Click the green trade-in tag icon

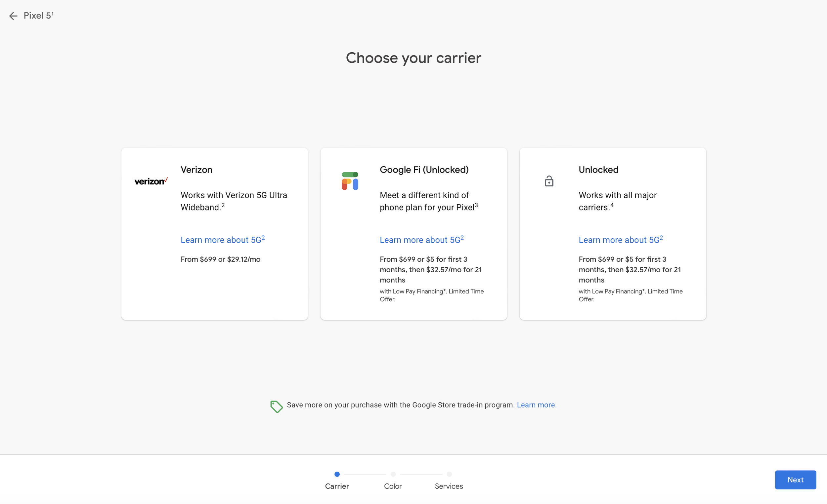(276, 407)
